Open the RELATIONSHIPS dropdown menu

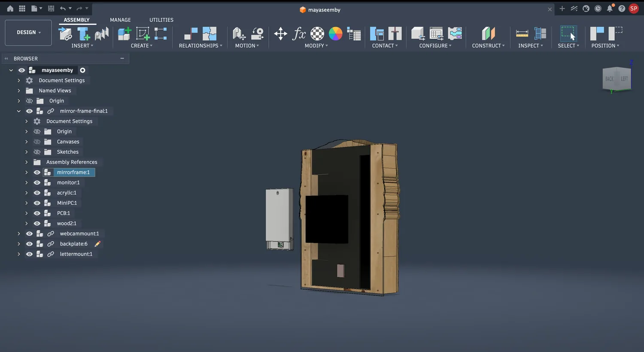[x=200, y=46]
